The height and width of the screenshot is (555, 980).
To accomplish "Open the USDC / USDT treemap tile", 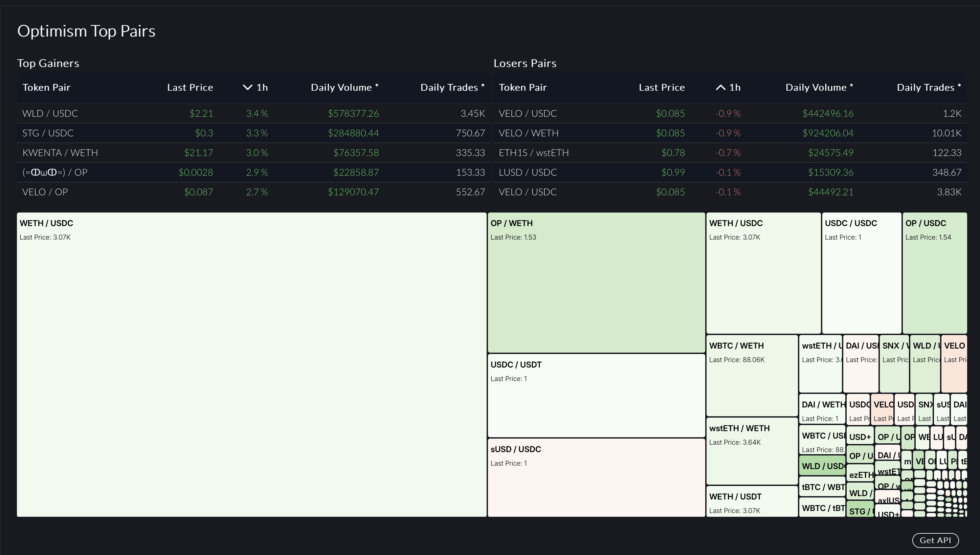I will (596, 395).
